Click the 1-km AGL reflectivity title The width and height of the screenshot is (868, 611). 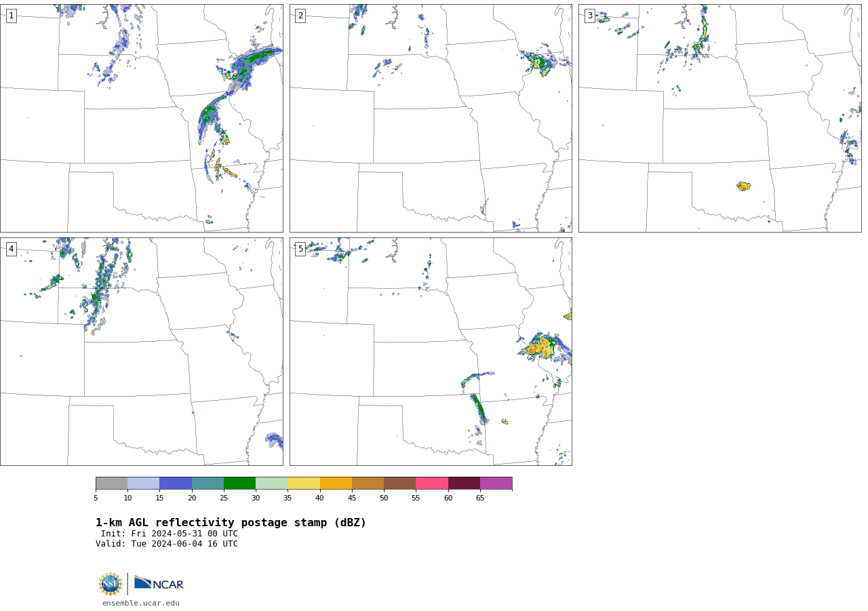231,523
